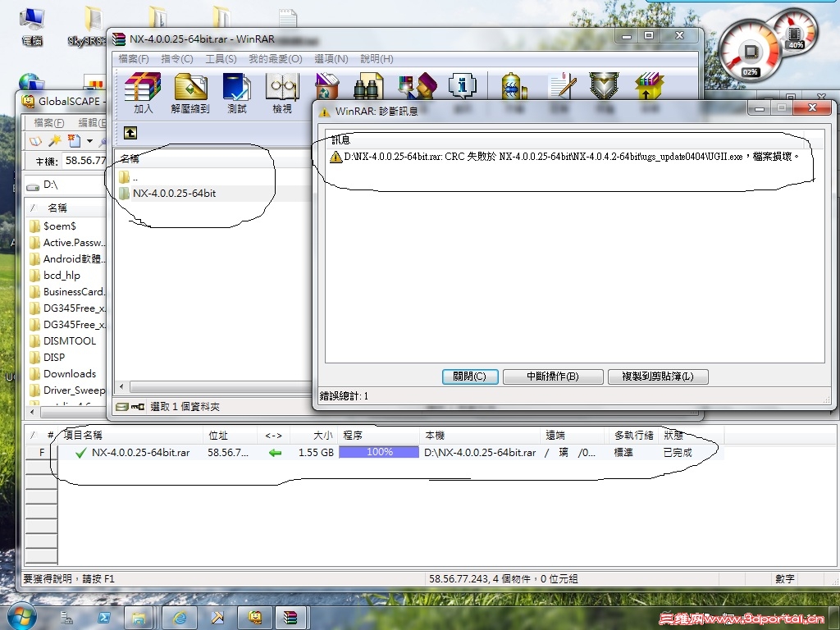Open WinRAR 指令(C) menu
This screenshot has width=840, height=630.
(x=177, y=59)
